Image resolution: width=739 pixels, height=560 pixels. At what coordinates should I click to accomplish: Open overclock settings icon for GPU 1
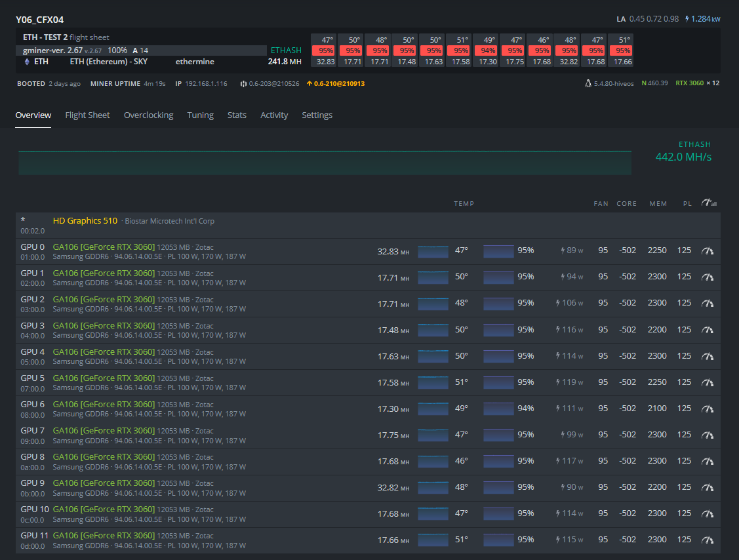pos(708,277)
